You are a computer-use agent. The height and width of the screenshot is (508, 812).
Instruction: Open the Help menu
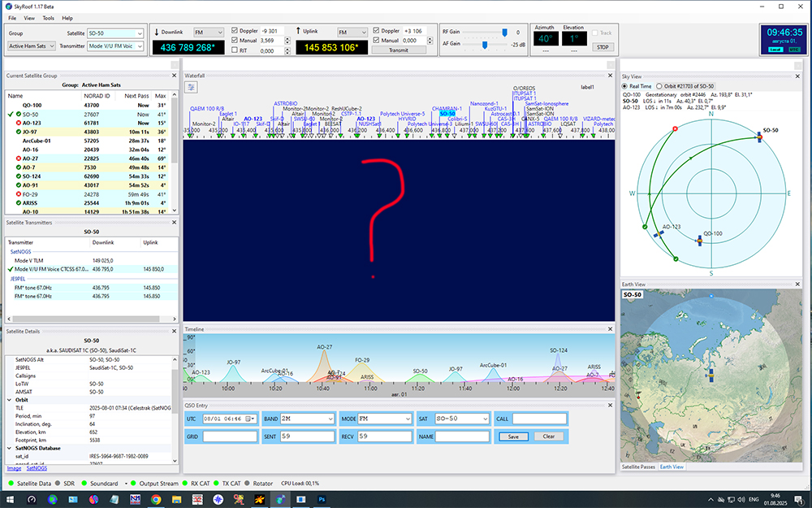pos(67,18)
